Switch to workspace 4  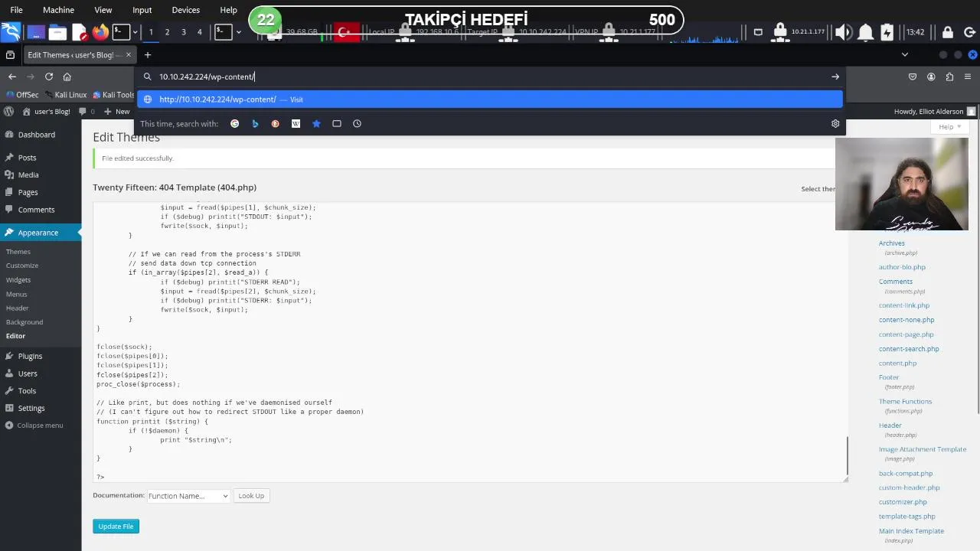[x=200, y=32]
